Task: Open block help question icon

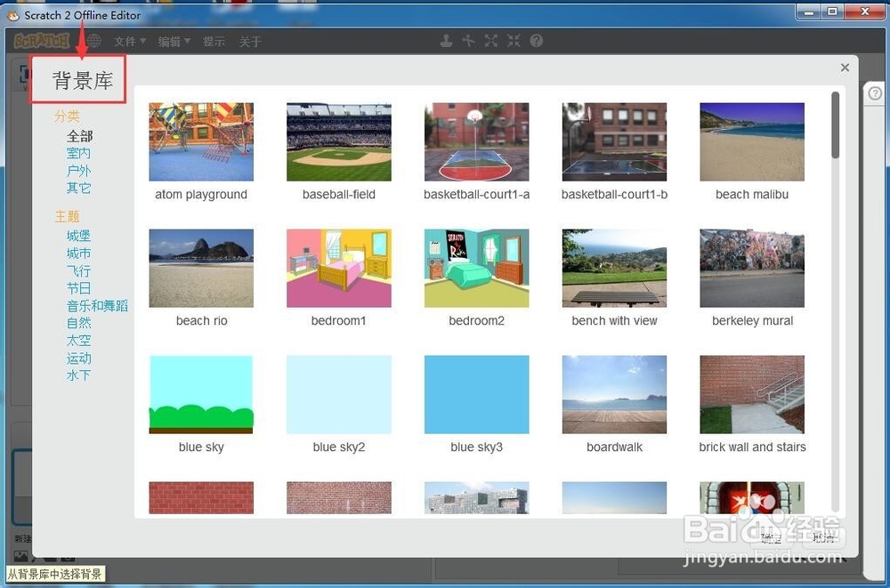Action: tap(537, 41)
